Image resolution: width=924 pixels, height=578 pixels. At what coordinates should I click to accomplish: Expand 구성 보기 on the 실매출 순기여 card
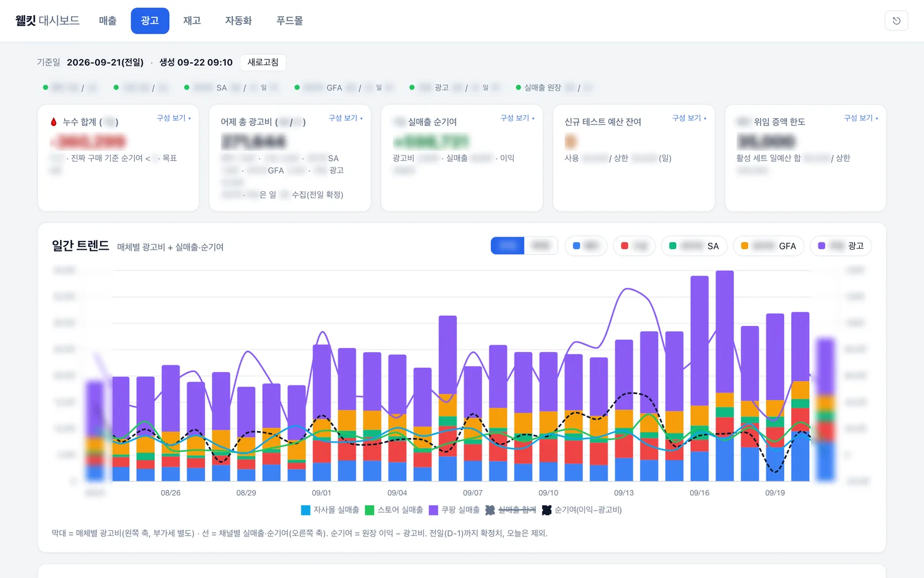click(517, 118)
